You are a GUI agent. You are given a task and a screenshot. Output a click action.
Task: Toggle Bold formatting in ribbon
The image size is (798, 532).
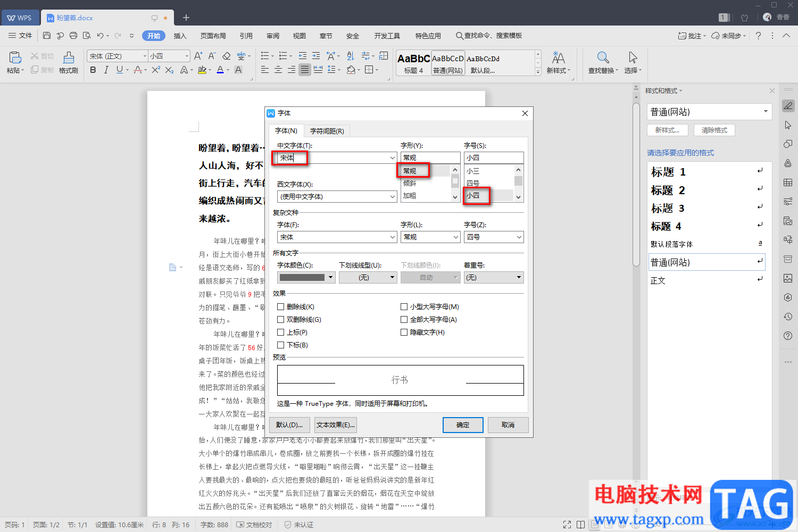[x=93, y=70]
